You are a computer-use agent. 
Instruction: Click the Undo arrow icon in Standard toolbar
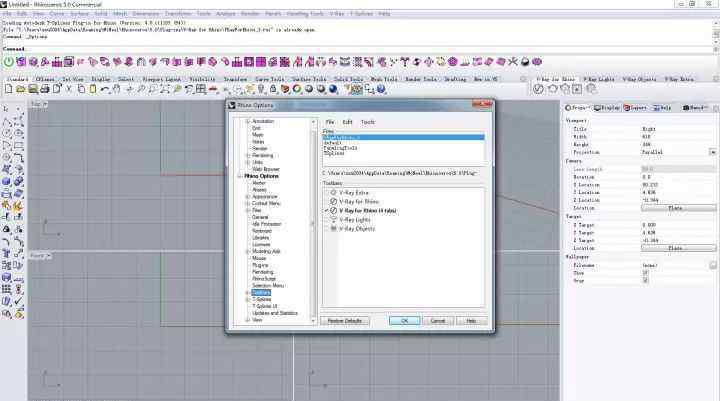tap(105, 89)
